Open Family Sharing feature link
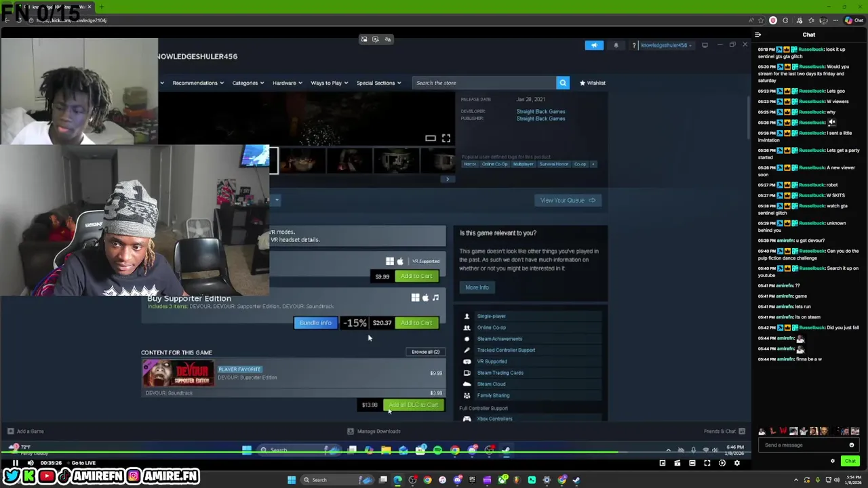The image size is (868, 488). click(x=493, y=395)
